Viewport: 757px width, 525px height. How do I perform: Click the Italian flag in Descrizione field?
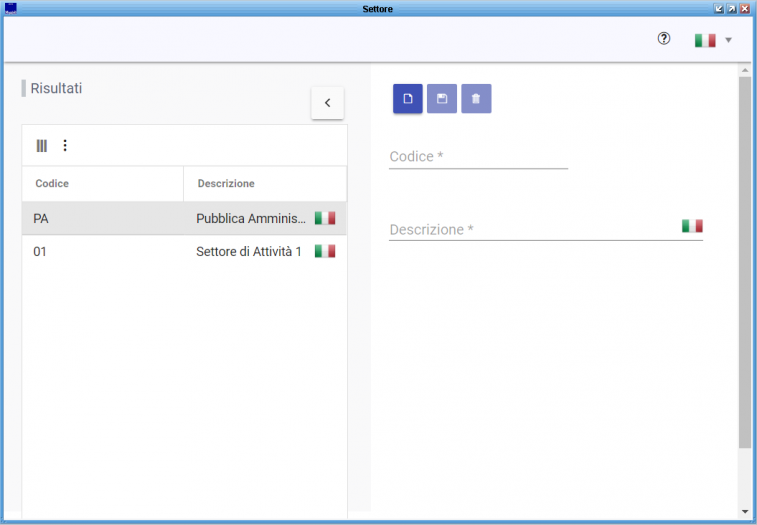click(x=692, y=226)
